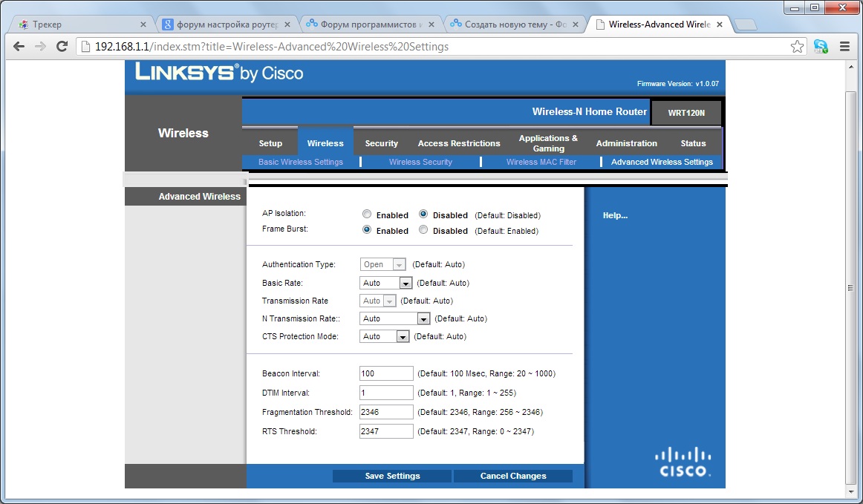Open the Skype extension icon
This screenshot has height=504, width=863.
pyautogui.click(x=821, y=47)
